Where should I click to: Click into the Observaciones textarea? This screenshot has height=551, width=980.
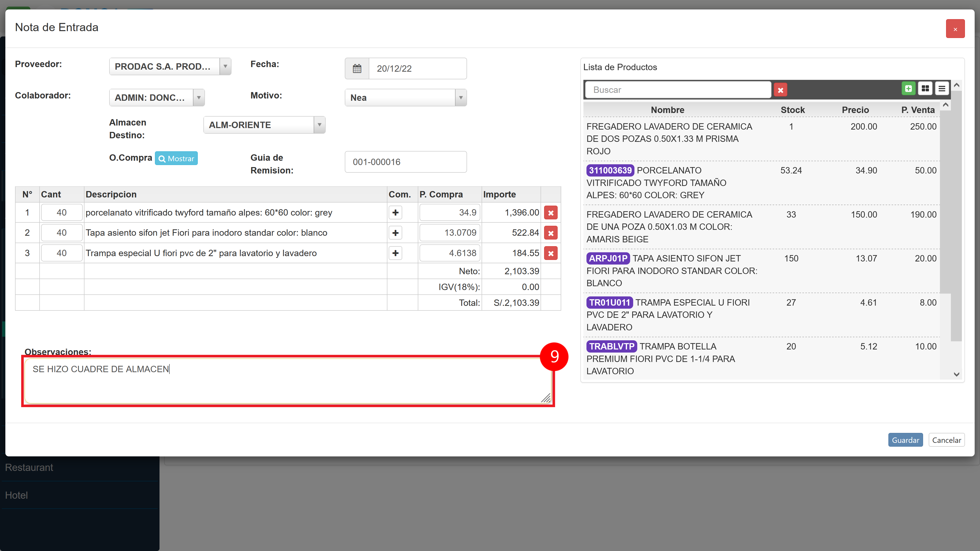point(288,381)
